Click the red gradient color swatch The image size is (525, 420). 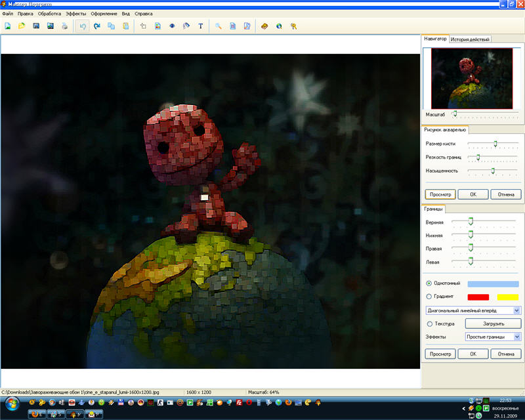coord(478,297)
